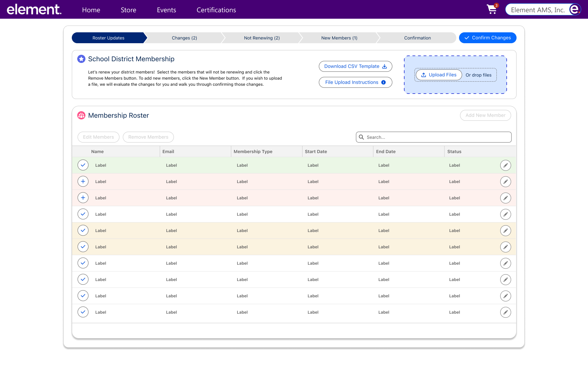Toggle the plus circle on first pink row

tap(83, 181)
